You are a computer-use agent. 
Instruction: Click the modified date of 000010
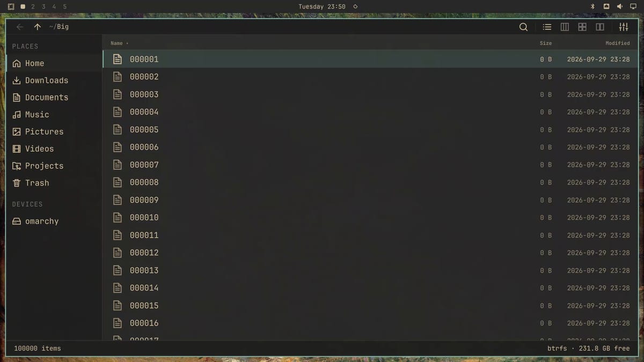598,218
